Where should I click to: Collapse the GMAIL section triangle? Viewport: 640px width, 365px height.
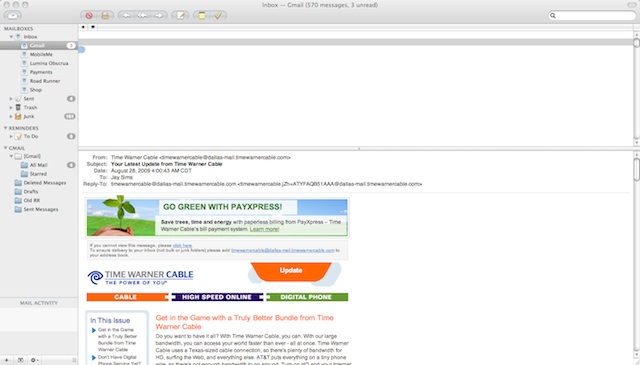[5, 148]
